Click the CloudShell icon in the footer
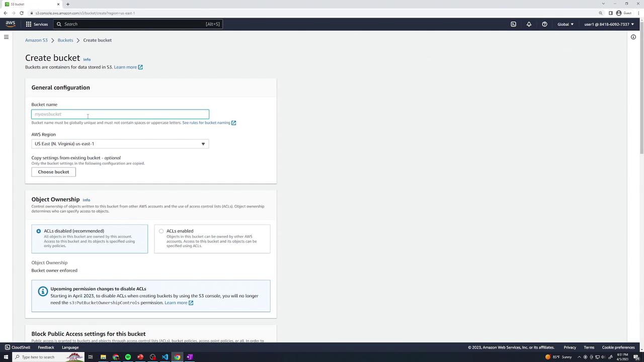 [8, 347]
